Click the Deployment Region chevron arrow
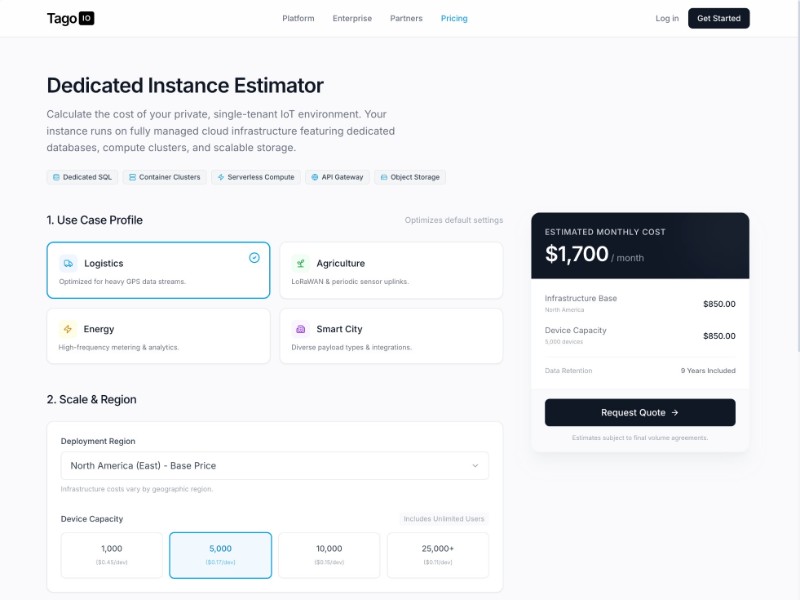 475,466
